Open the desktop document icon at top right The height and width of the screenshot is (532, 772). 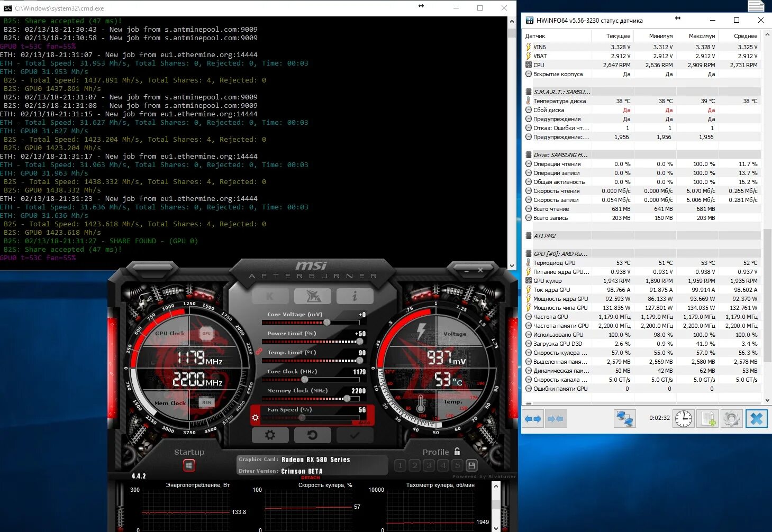pyautogui.click(x=756, y=6)
